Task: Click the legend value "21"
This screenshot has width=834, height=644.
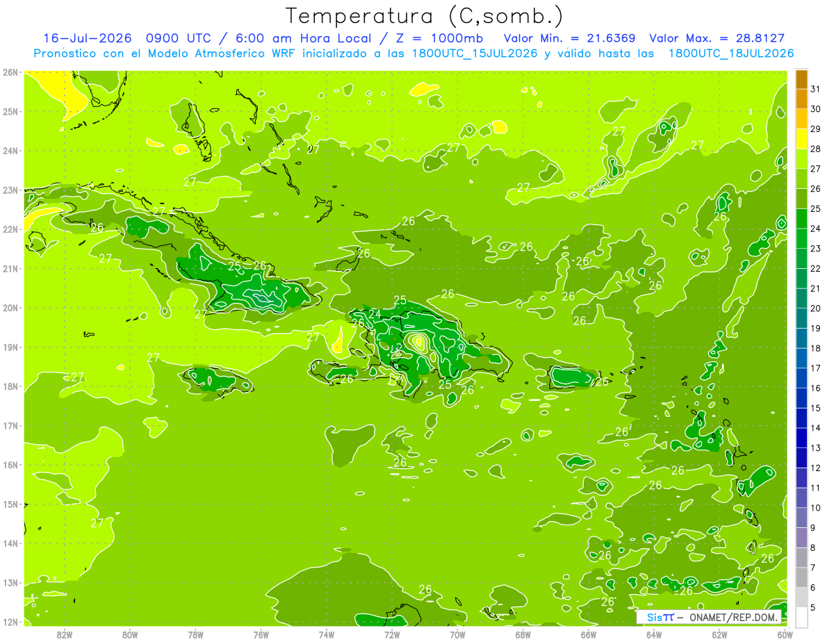Action: point(816,288)
